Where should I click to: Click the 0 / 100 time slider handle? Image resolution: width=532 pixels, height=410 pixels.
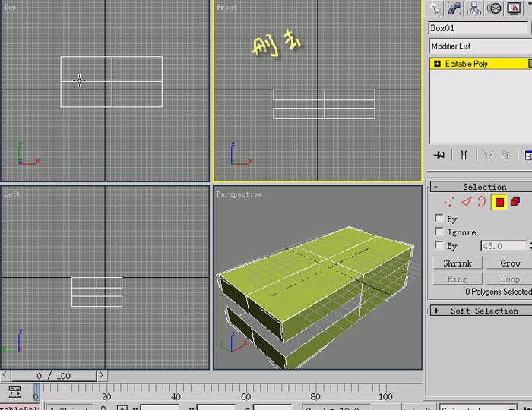(54, 375)
